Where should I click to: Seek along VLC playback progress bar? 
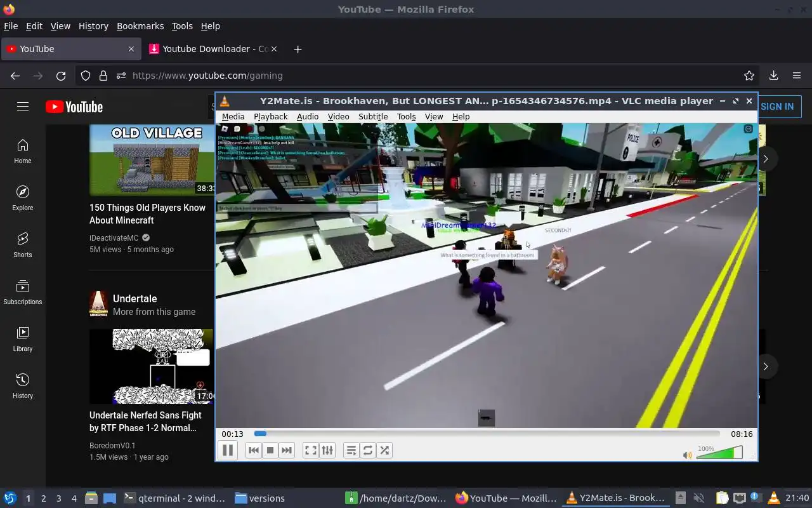[x=487, y=434]
